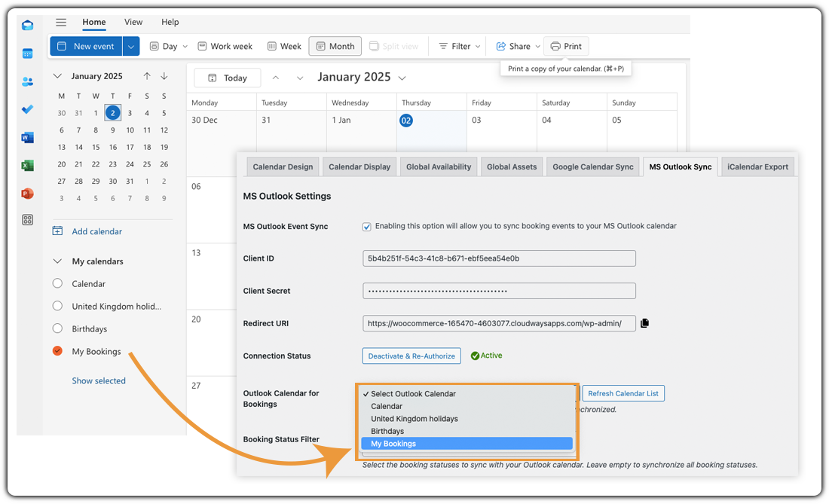Choose Birthdays in the dropdown list
The height and width of the screenshot is (504, 829).
click(467, 431)
